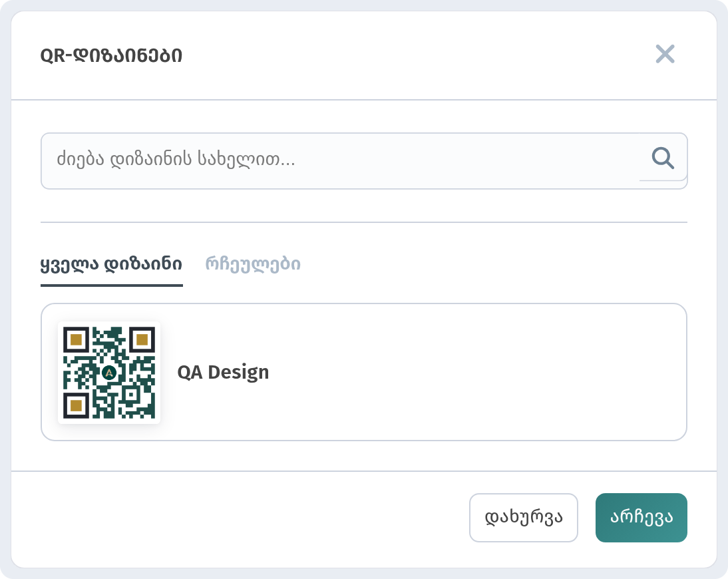This screenshot has width=728, height=579.
Task: Switch to the ყველა დიზაინი tab
Action: coord(111,264)
